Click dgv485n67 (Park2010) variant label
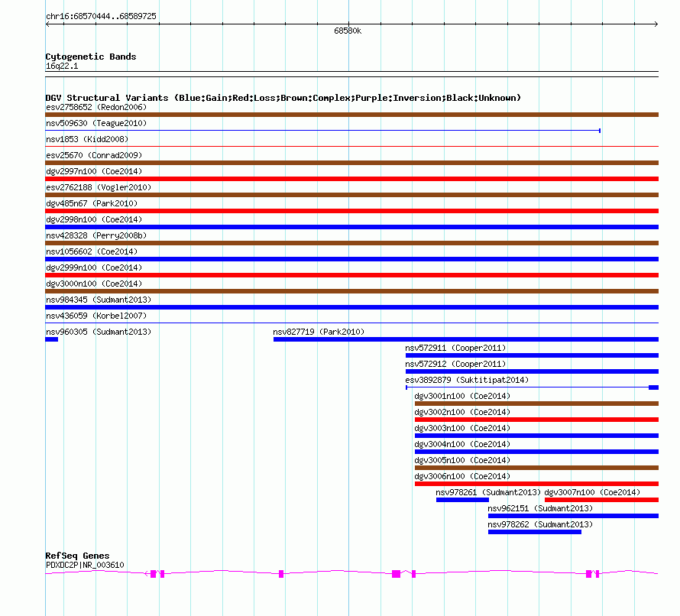Viewport: 680px width, 616px height. pyautogui.click(x=92, y=203)
